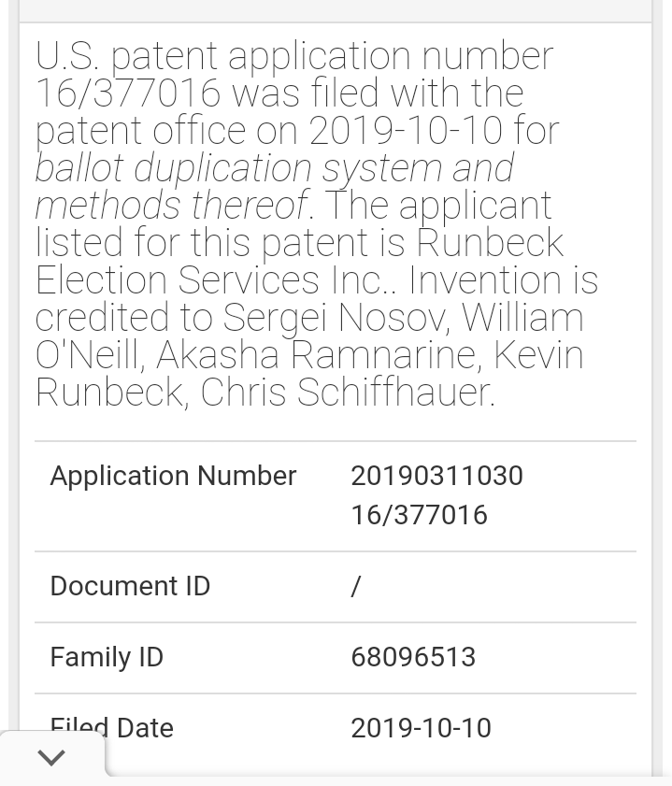Click the Filed Date label
The width and height of the screenshot is (672, 786).
pyautogui.click(x=112, y=728)
